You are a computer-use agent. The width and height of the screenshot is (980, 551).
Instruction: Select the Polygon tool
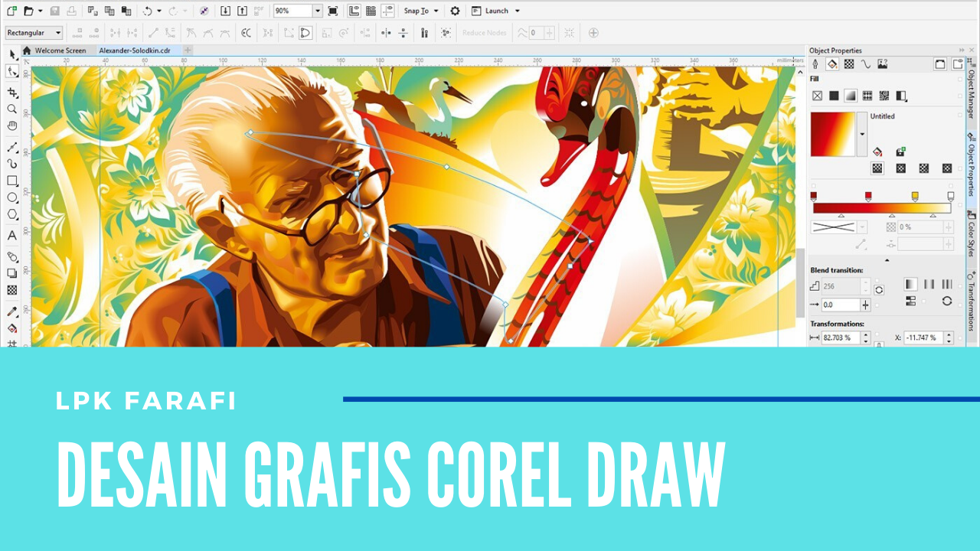(12, 214)
